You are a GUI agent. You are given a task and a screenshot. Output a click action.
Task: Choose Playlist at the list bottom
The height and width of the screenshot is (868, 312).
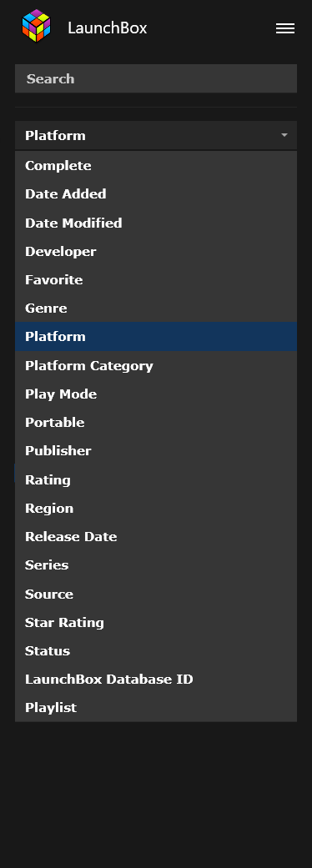click(156, 708)
